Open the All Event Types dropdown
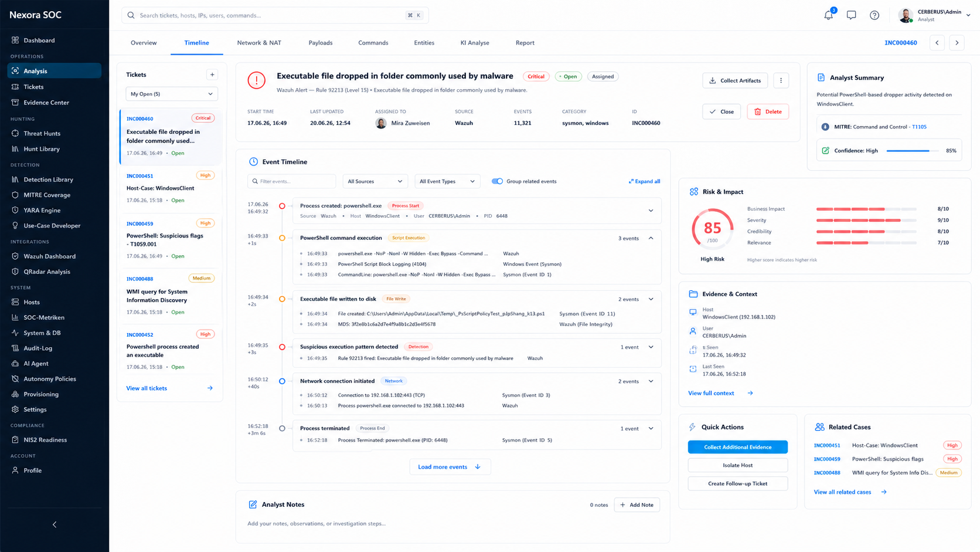The height and width of the screenshot is (552, 980). click(x=447, y=181)
